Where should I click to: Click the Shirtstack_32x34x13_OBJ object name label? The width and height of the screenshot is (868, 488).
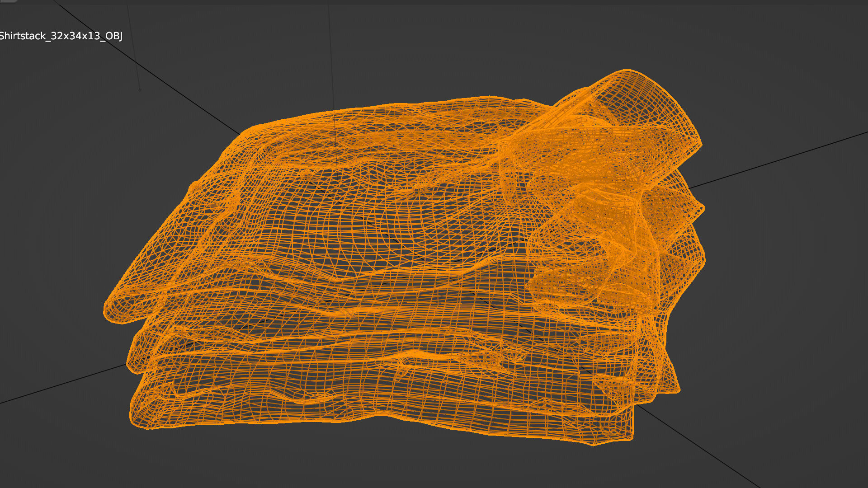coord(61,36)
